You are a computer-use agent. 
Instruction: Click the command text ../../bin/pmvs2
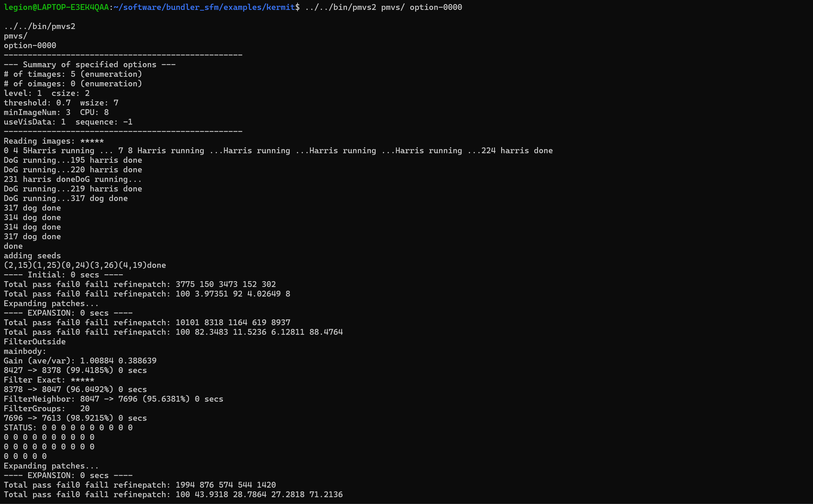pos(341,7)
